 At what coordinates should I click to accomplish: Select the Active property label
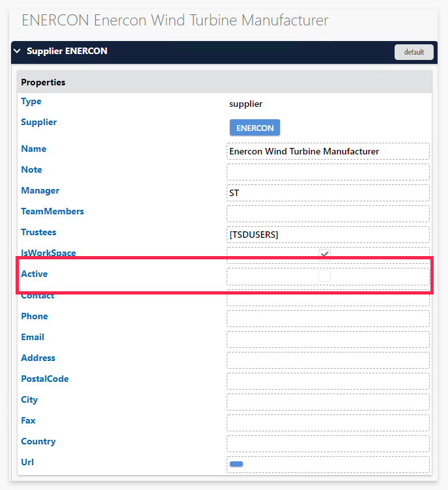point(35,274)
